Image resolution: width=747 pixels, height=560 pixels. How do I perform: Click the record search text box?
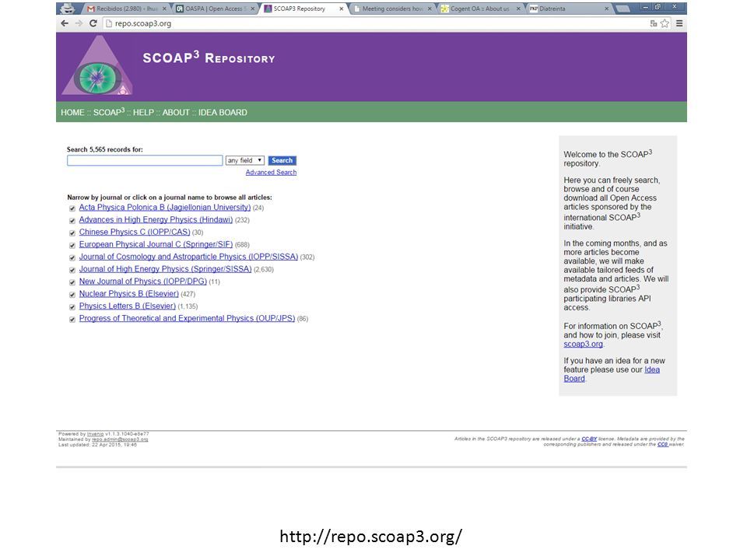tap(145, 160)
